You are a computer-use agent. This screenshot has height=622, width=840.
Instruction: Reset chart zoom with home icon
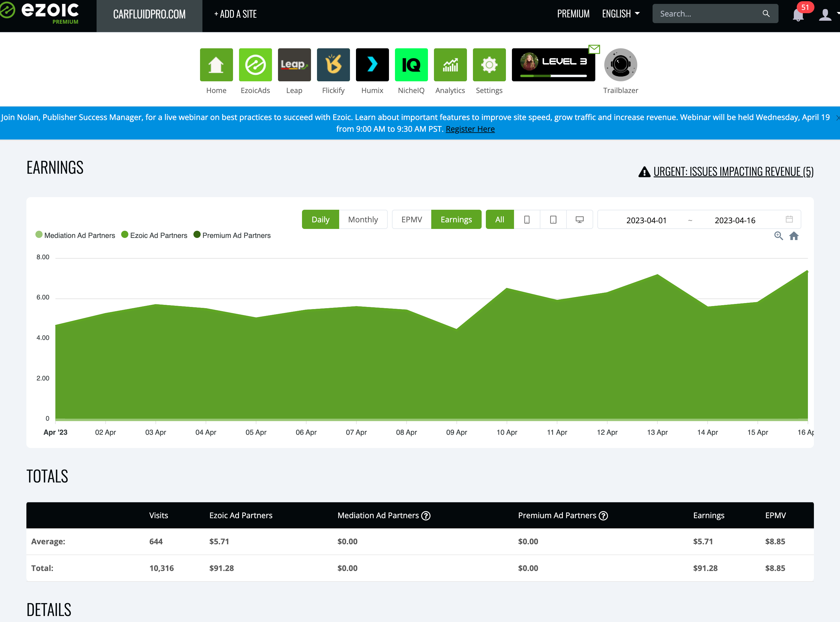pos(794,236)
